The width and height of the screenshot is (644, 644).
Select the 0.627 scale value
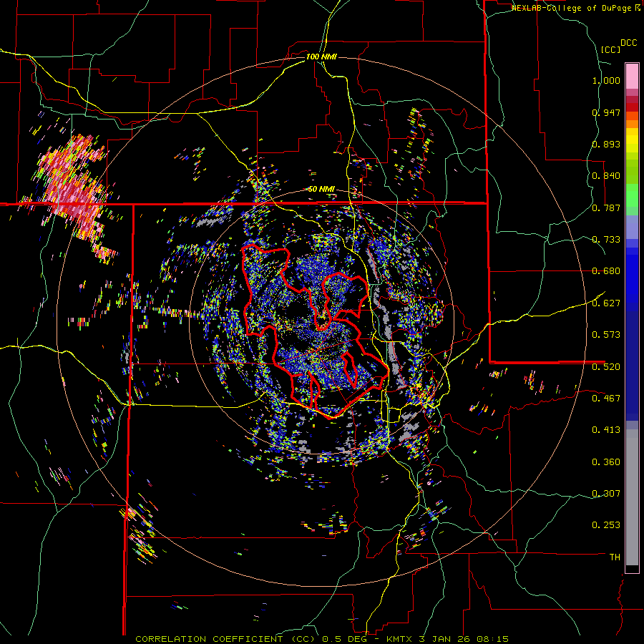pyautogui.click(x=606, y=303)
